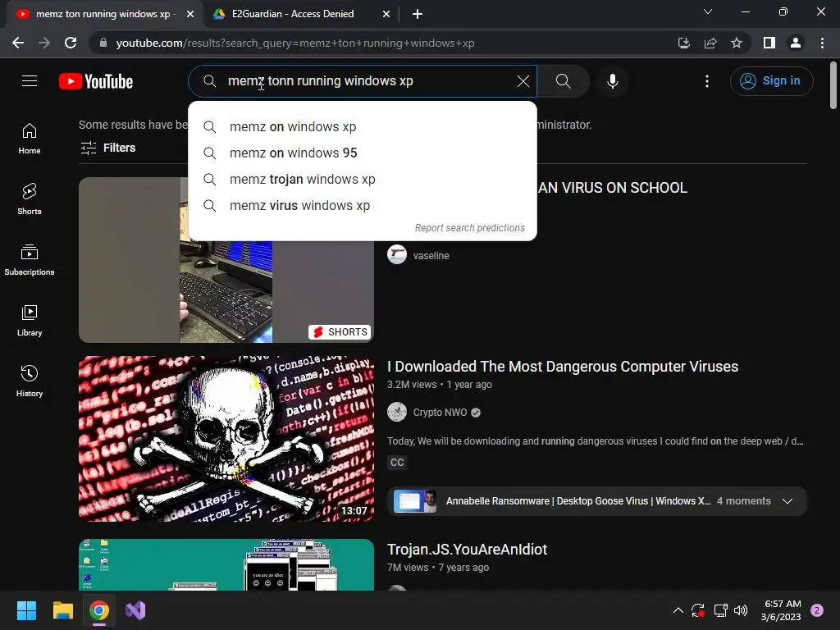This screenshot has width=840, height=630.
Task: View site information lock icon
Action: (x=103, y=43)
